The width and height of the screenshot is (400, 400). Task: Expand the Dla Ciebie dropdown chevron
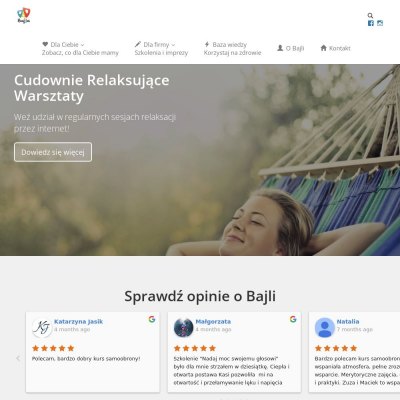pyautogui.click(x=82, y=45)
